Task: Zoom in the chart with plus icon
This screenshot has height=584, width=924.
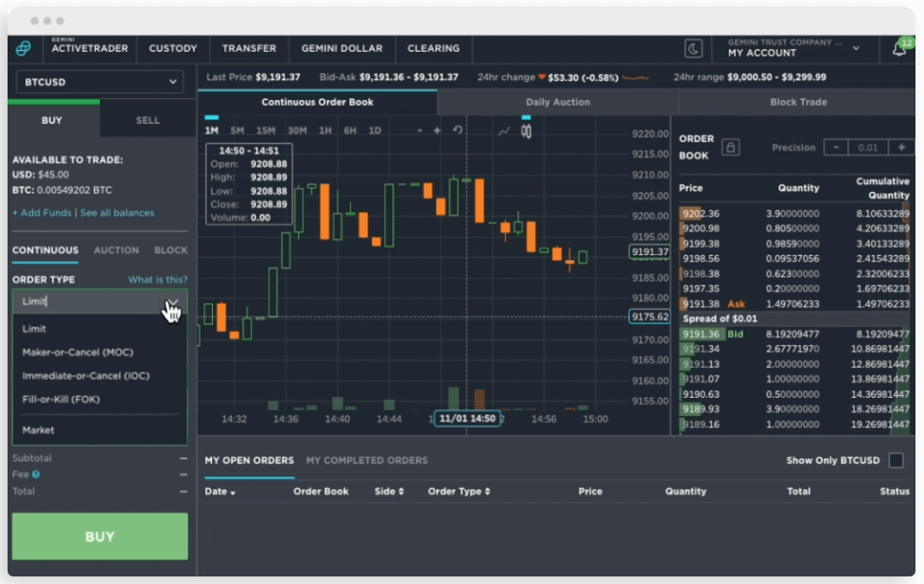Action: click(x=437, y=130)
